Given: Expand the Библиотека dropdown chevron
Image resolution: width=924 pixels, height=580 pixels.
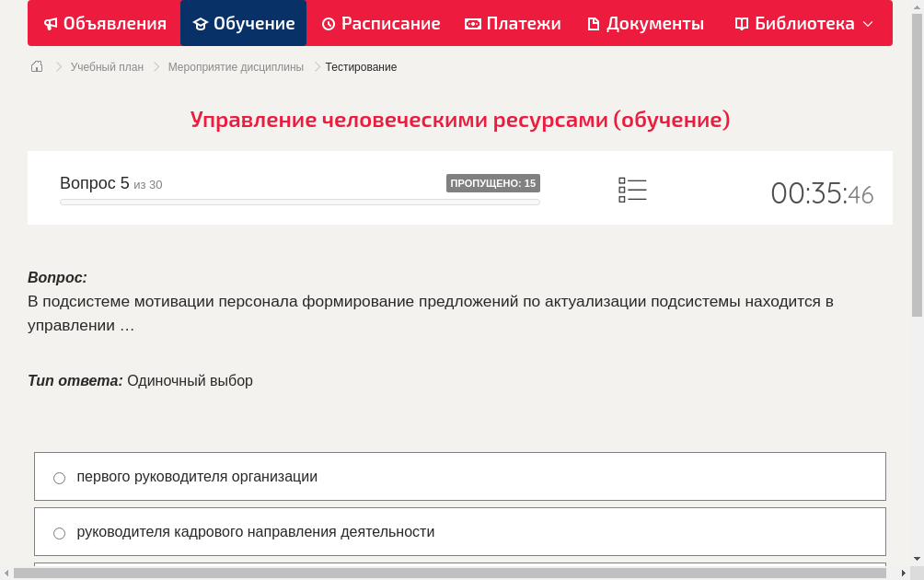Looking at the screenshot, I should (x=868, y=23).
